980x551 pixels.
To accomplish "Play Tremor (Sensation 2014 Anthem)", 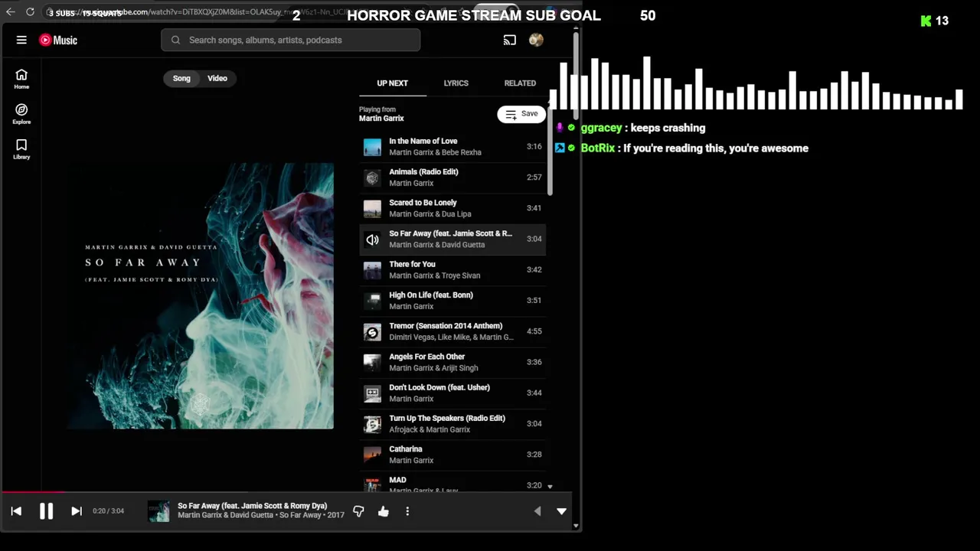I will coord(453,331).
